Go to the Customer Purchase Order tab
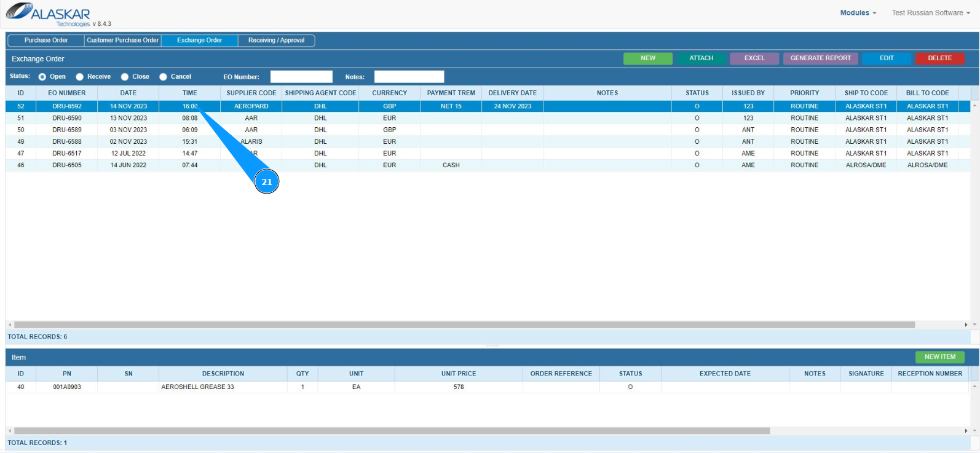Image resolution: width=980 pixels, height=453 pixels. click(x=123, y=41)
